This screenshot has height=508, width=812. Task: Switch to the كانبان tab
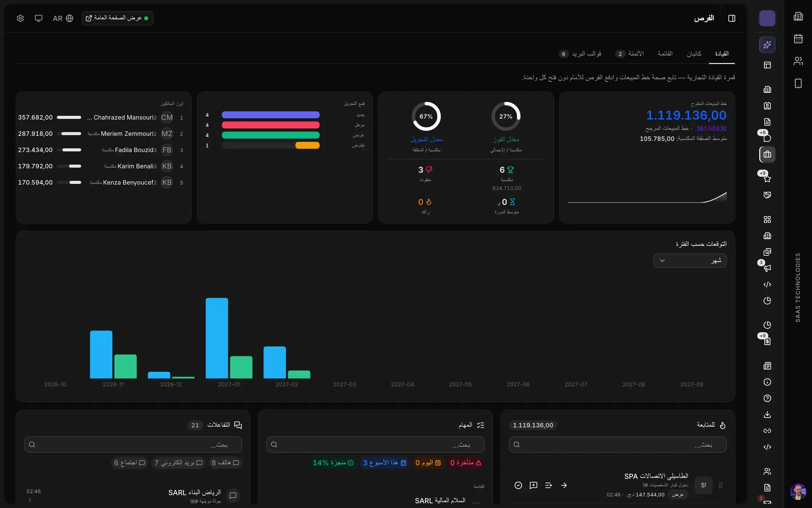tap(694, 54)
